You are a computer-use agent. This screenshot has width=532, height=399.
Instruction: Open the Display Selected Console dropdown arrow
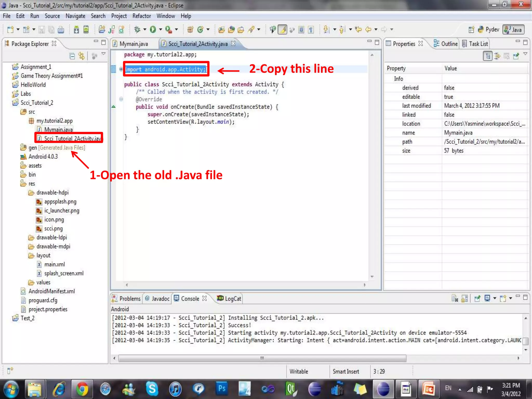495,298
